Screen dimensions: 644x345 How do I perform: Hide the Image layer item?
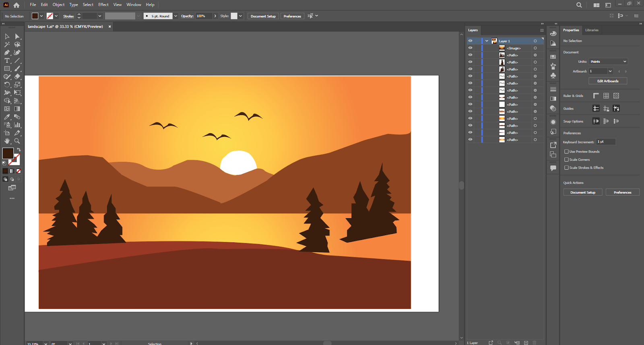point(470,48)
